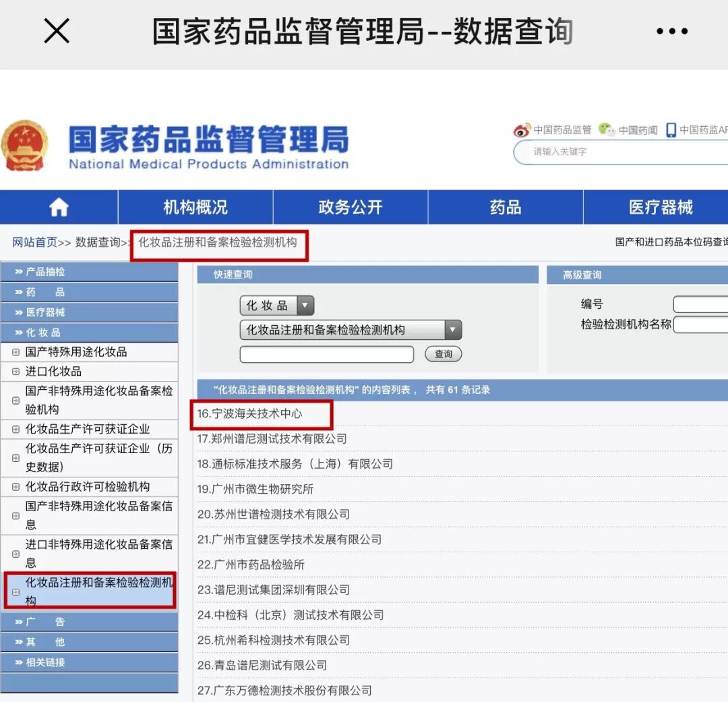
Task: Open 化妆品生产许可获证企业（历史数据） item
Action: (x=99, y=458)
